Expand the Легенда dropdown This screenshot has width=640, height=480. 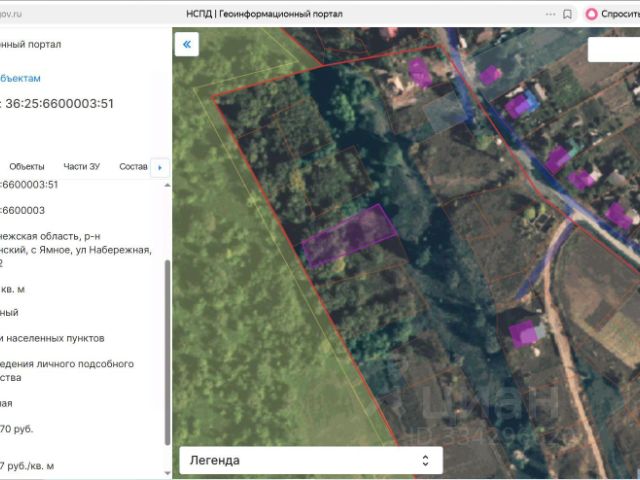[311, 460]
